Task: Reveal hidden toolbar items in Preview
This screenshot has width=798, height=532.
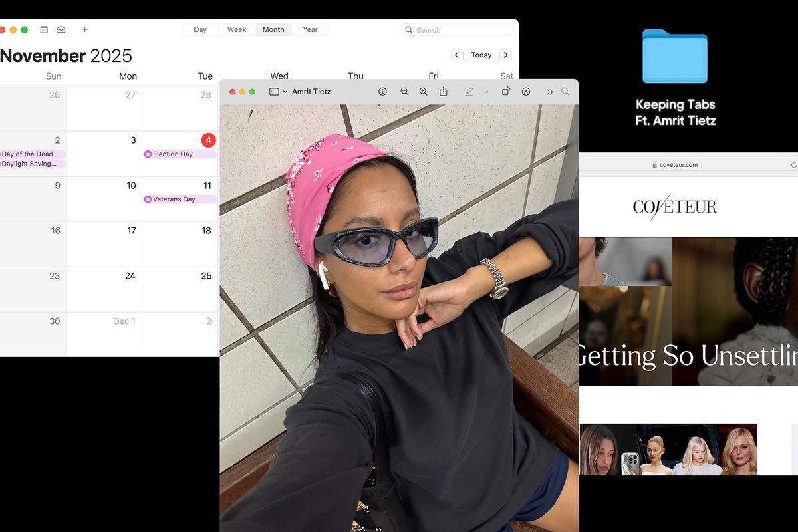Action: (549, 91)
